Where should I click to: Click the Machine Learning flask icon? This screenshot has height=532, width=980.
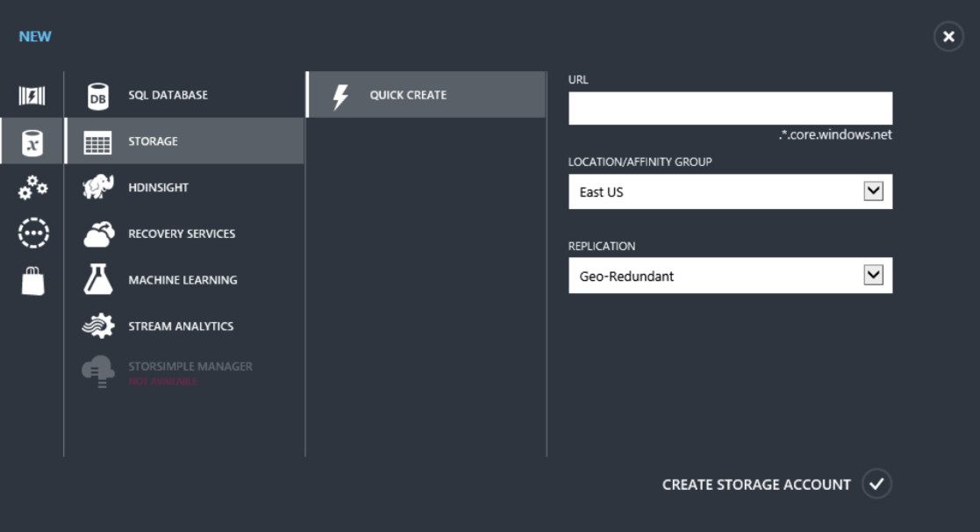[98, 279]
